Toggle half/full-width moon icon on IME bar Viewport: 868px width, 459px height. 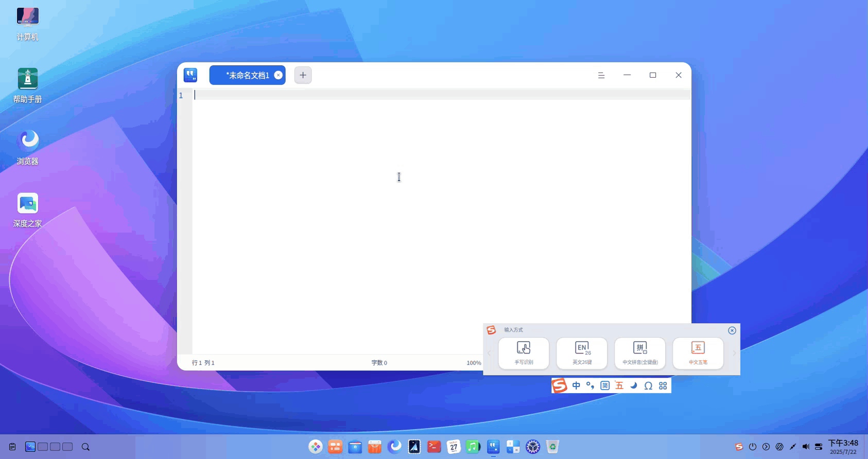634,385
